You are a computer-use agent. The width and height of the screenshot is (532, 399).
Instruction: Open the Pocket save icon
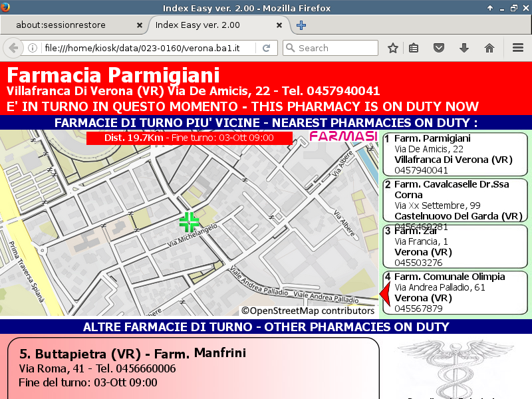(439, 48)
